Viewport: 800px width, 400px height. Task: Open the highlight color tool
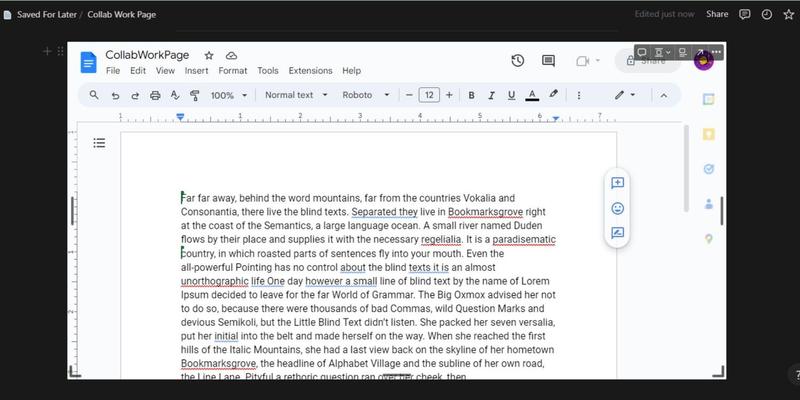[x=553, y=95]
